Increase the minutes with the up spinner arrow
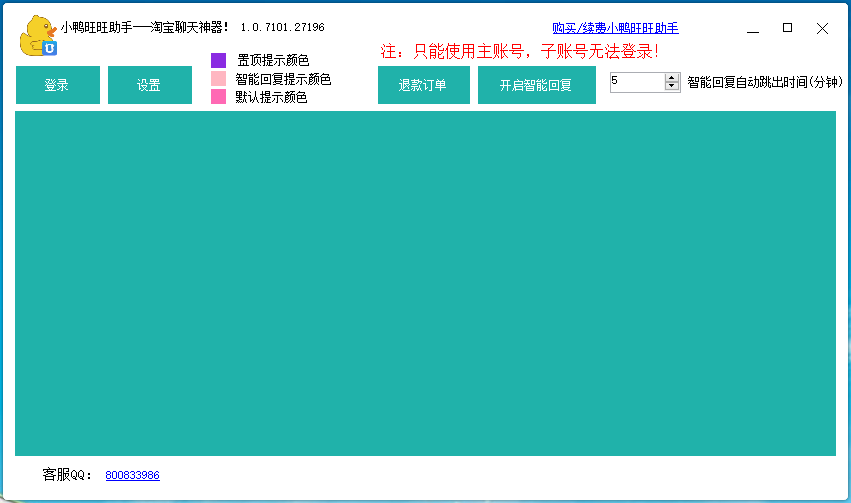The width and height of the screenshot is (851, 503). point(672,78)
